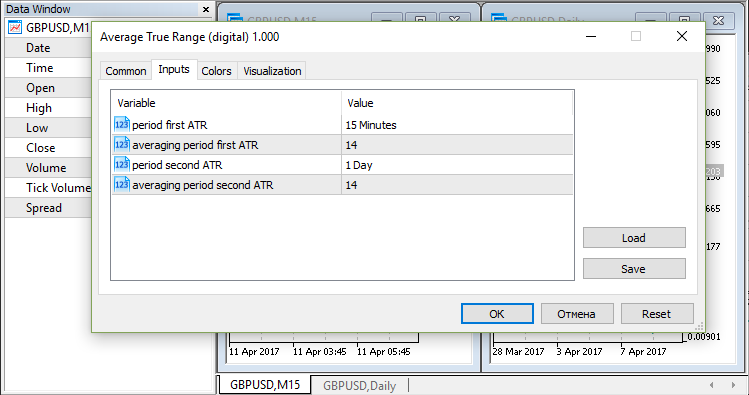Cancel dialog with Отмена button
The image size is (749, 395).
577,314
